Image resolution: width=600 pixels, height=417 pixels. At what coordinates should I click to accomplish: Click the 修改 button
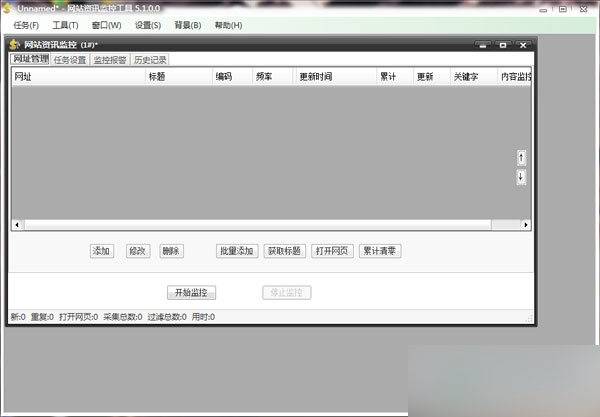[138, 251]
